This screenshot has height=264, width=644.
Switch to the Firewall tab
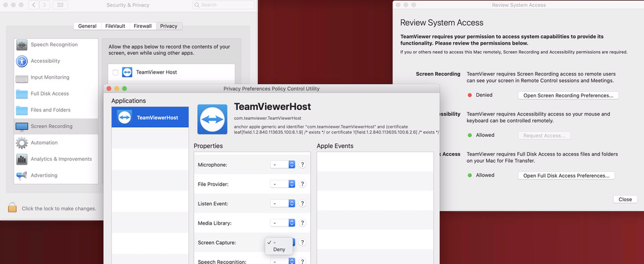click(x=142, y=26)
